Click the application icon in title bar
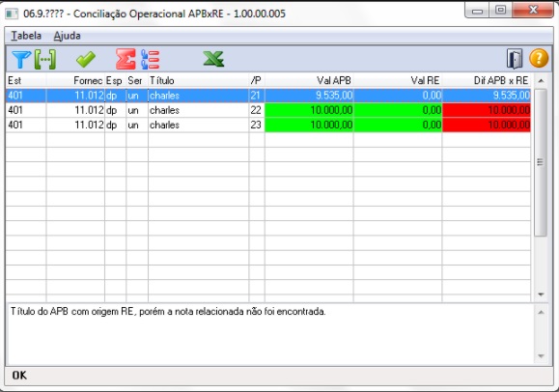 (12, 14)
